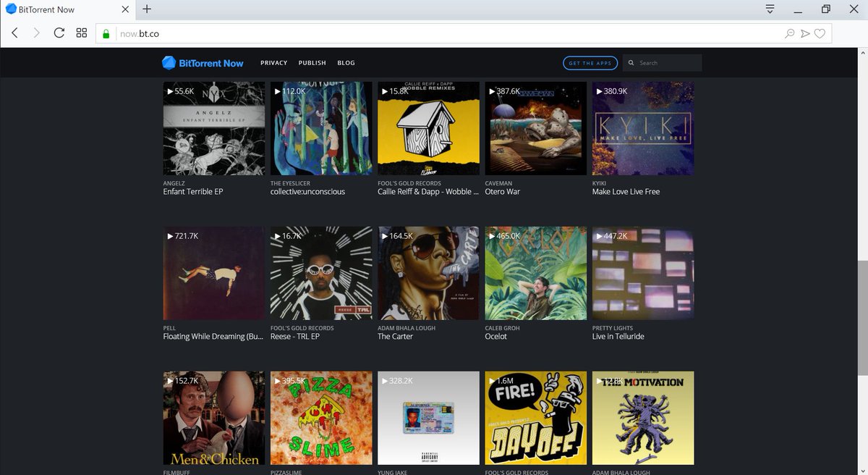Play The Carter via 164.5K play icon
Viewport: 868px width, 475px height.
click(x=385, y=236)
